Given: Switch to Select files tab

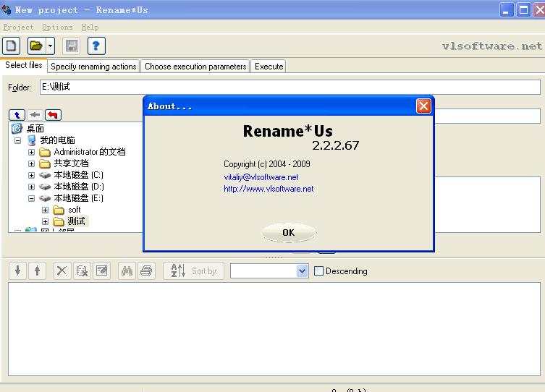Looking at the screenshot, I should (24, 65).
